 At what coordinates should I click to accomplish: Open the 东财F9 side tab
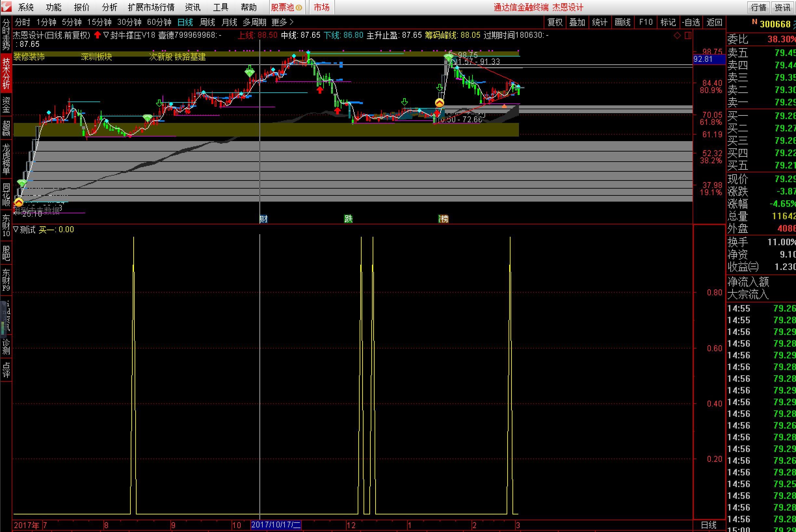point(6,280)
